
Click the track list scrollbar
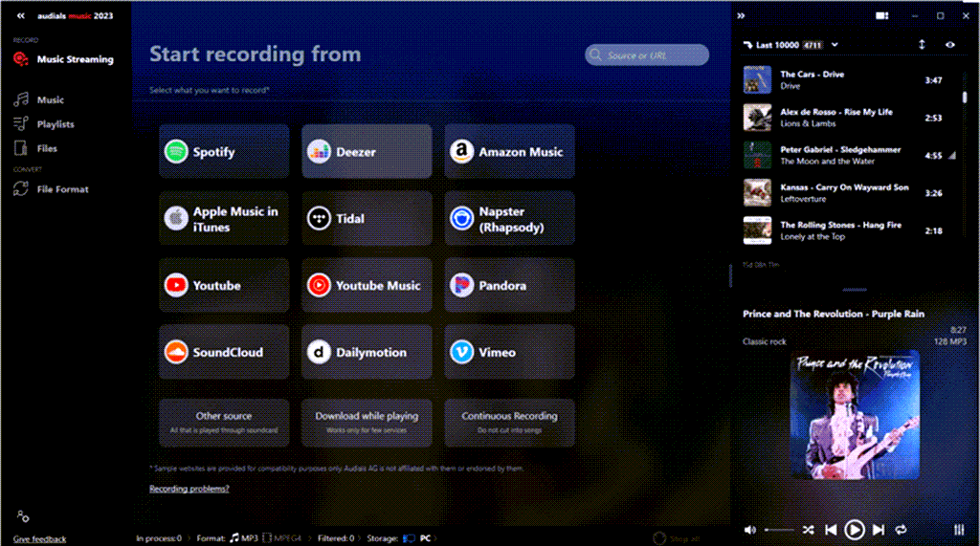[965, 98]
